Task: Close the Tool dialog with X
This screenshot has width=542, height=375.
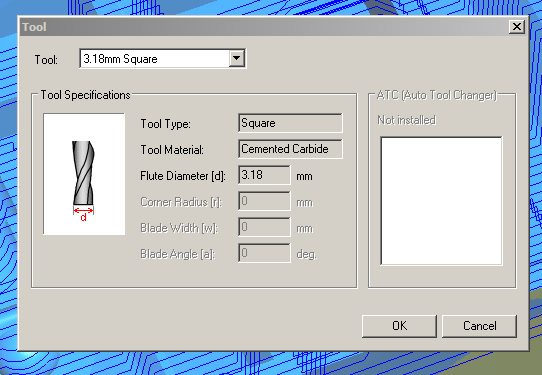Action: (x=517, y=27)
